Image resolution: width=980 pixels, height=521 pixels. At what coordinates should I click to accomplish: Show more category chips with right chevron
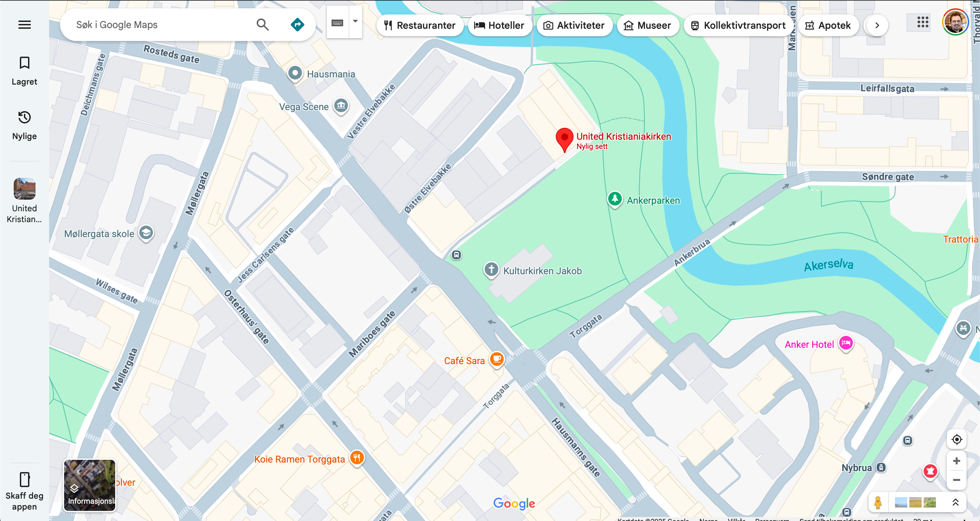(x=877, y=26)
